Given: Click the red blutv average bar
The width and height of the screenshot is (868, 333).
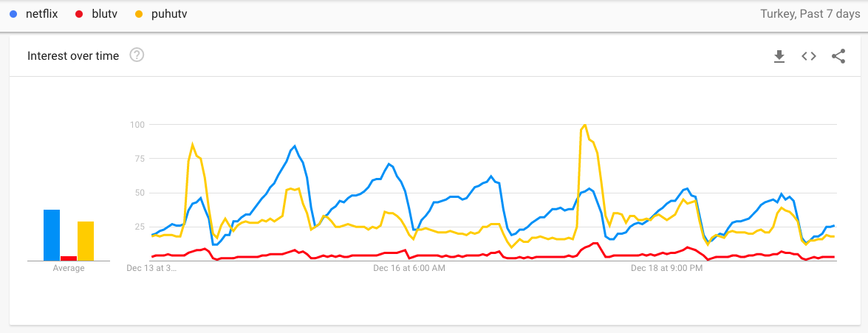Looking at the screenshot, I should (x=69, y=258).
